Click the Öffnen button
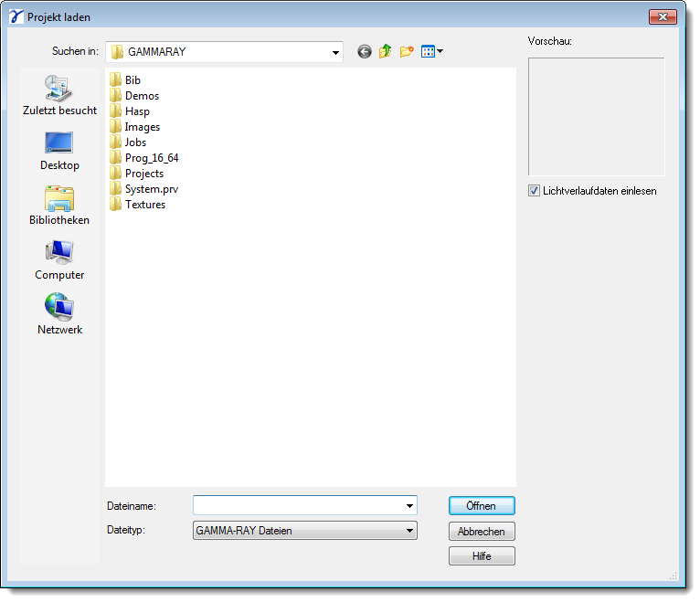 482,506
